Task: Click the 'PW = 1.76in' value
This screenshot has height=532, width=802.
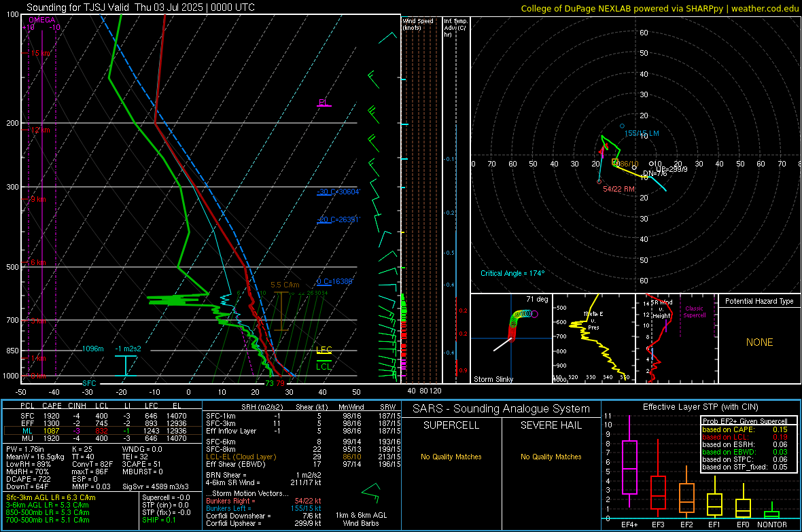Action: point(26,449)
